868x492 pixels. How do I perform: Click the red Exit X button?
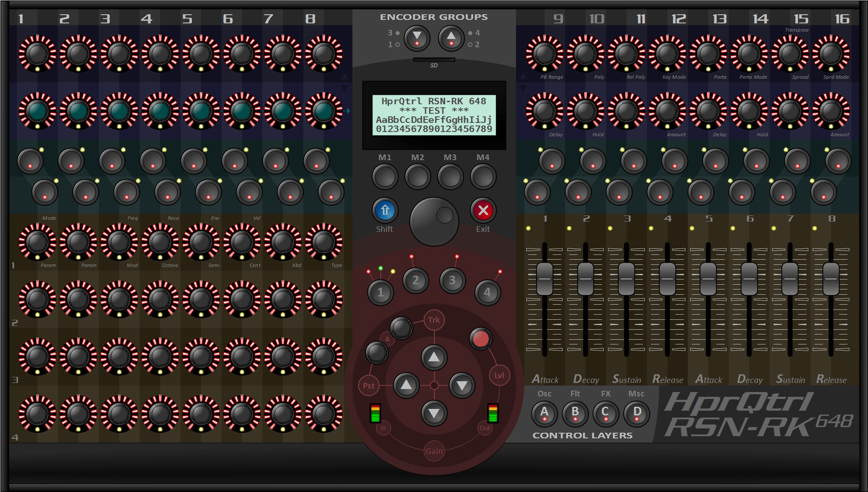(483, 211)
